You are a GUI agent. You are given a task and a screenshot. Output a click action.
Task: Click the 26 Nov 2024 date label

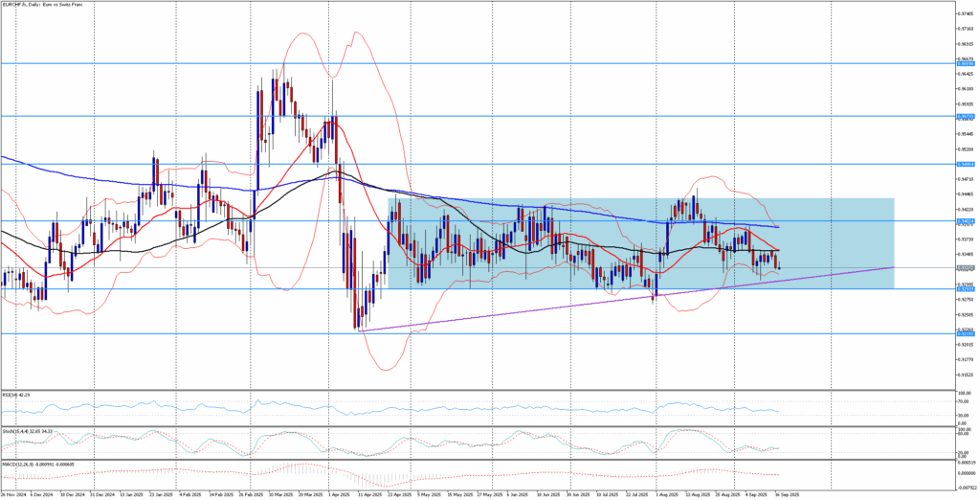[x=13, y=495]
